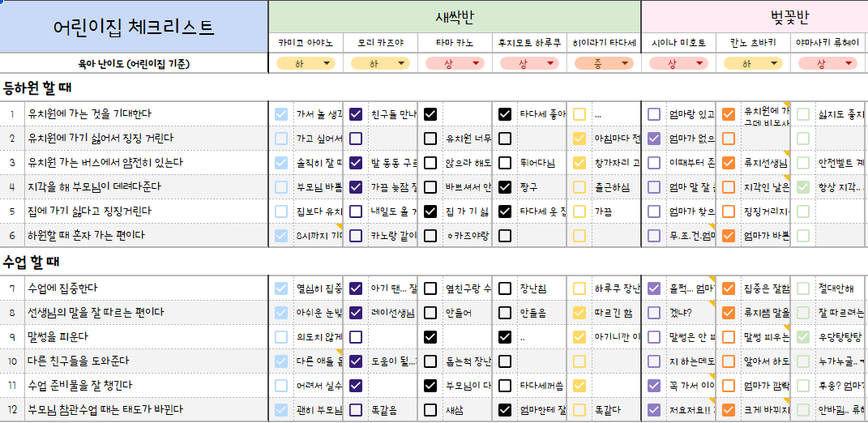Select item 수업 준비물을 잘 챙긴다
The image size is (868, 423).
tap(146, 386)
